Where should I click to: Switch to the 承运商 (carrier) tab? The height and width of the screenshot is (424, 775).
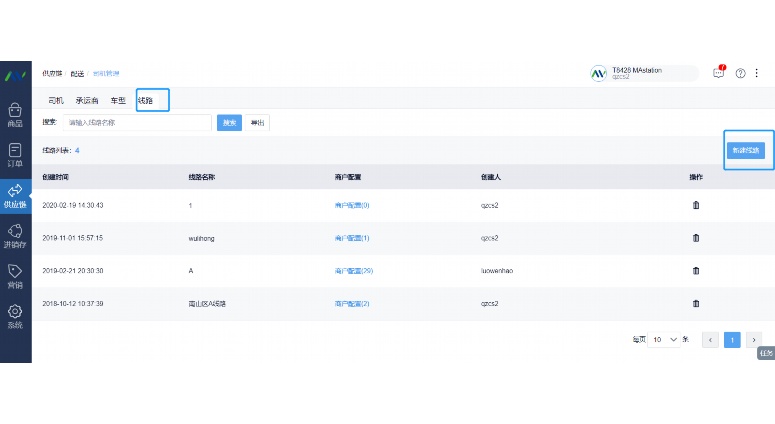[87, 100]
